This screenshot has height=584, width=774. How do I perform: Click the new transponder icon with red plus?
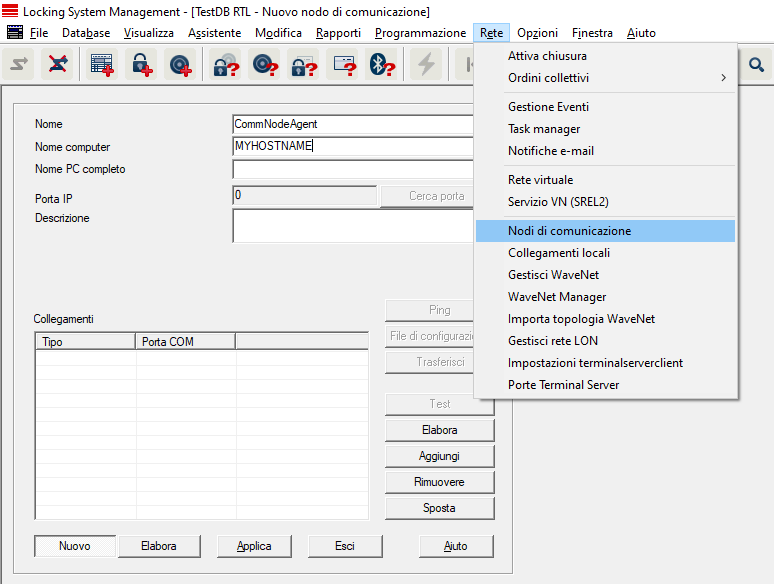(x=181, y=65)
